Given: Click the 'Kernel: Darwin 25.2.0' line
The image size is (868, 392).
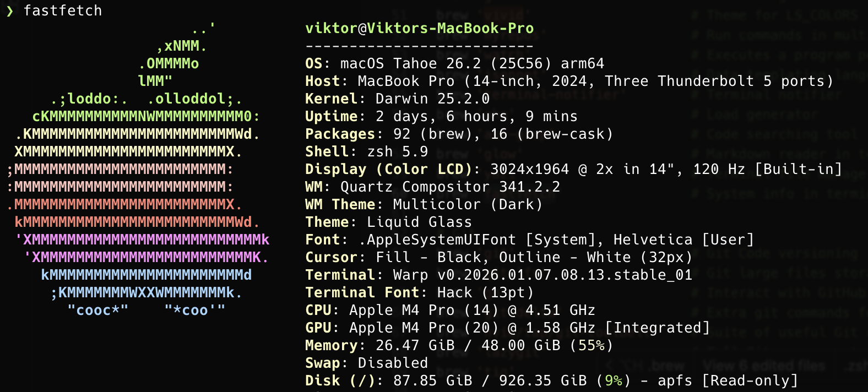Looking at the screenshot, I should [398, 99].
